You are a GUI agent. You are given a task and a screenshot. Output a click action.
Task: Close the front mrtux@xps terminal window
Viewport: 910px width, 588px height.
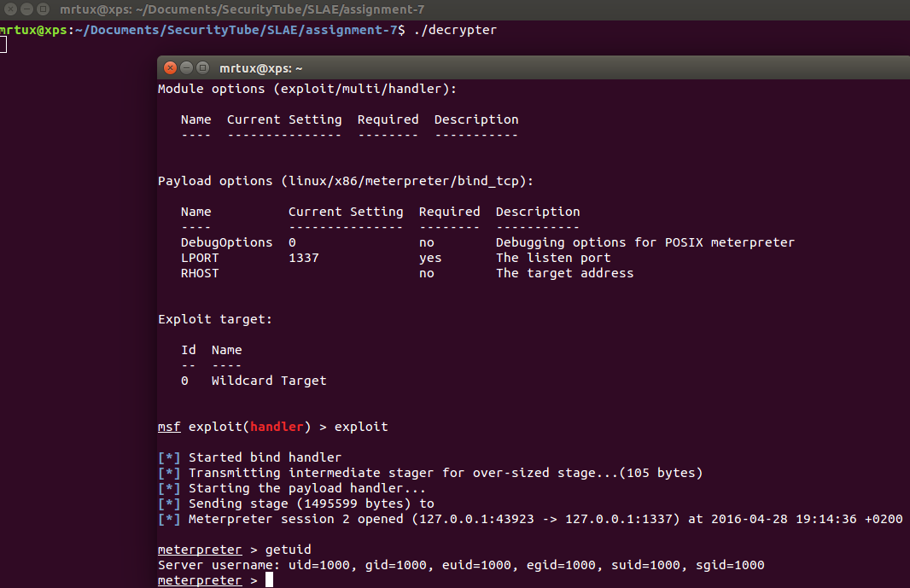click(171, 68)
